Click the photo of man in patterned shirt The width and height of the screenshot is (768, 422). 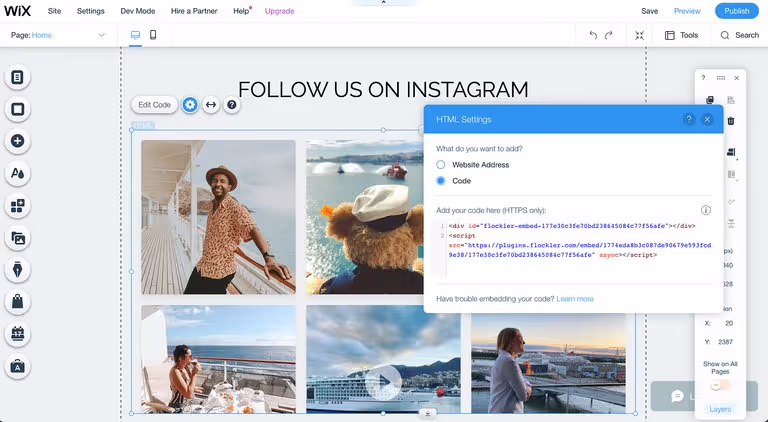coord(218,217)
